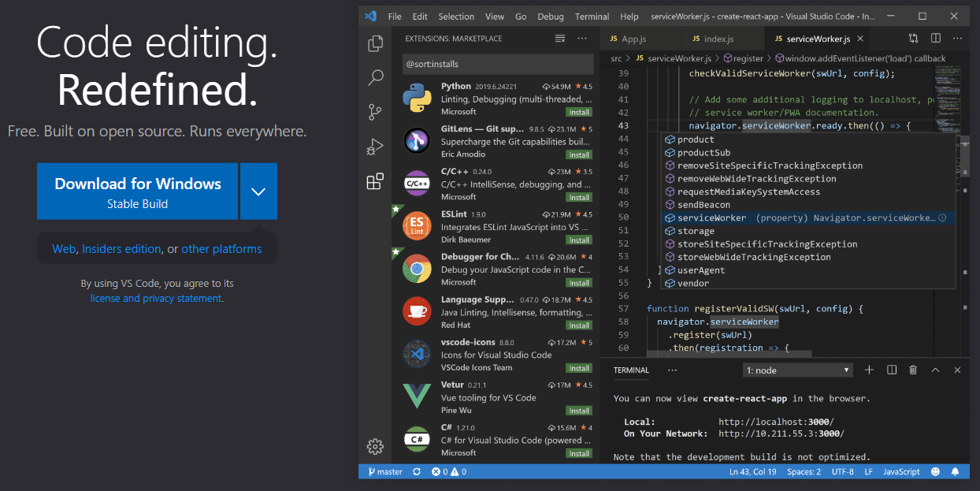This screenshot has height=491, width=980.
Task: Click the feedback smiley in status bar
Action: coord(936,471)
